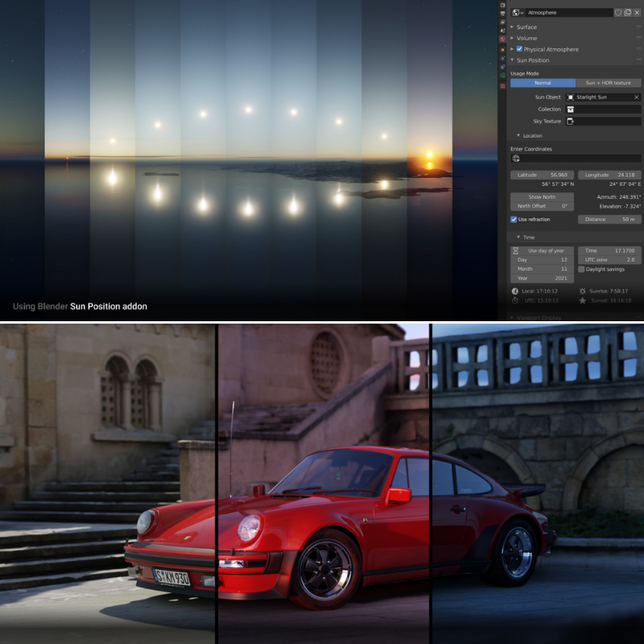The image size is (644, 644).
Task: Collapse the Sun Position panel
Action: tap(512, 60)
